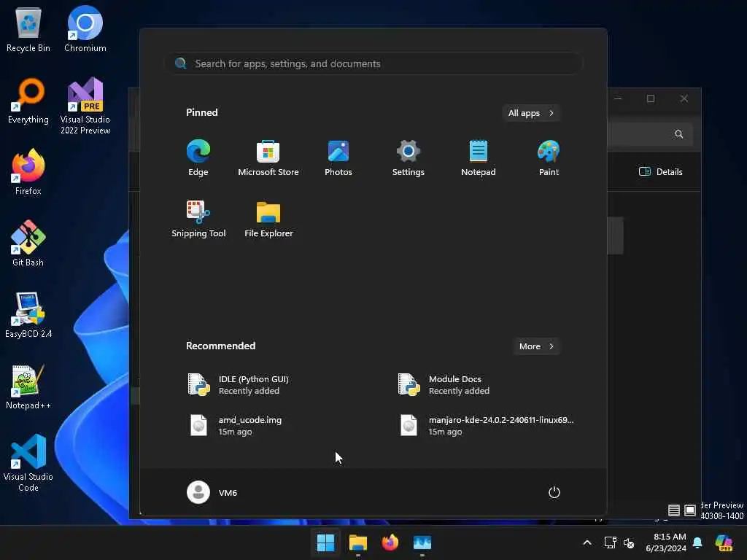The height and width of the screenshot is (560, 747).
Task: Switch Explorer window to details list view
Action: pyautogui.click(x=673, y=510)
